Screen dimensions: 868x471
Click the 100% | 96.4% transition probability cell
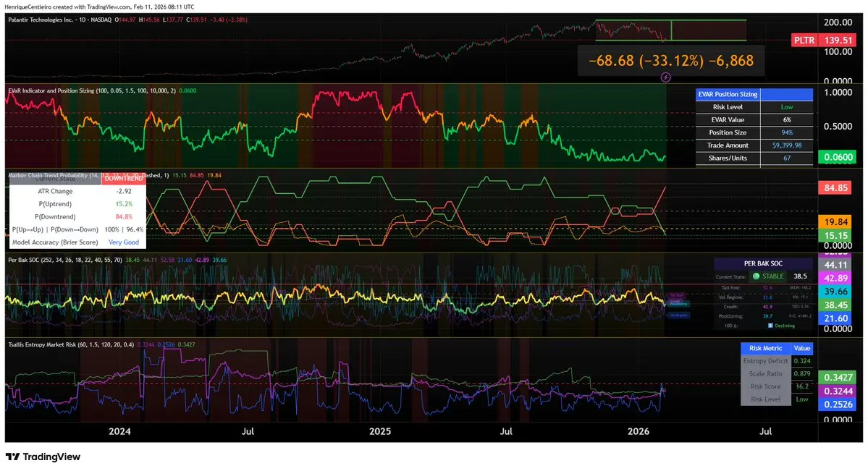[124, 229]
